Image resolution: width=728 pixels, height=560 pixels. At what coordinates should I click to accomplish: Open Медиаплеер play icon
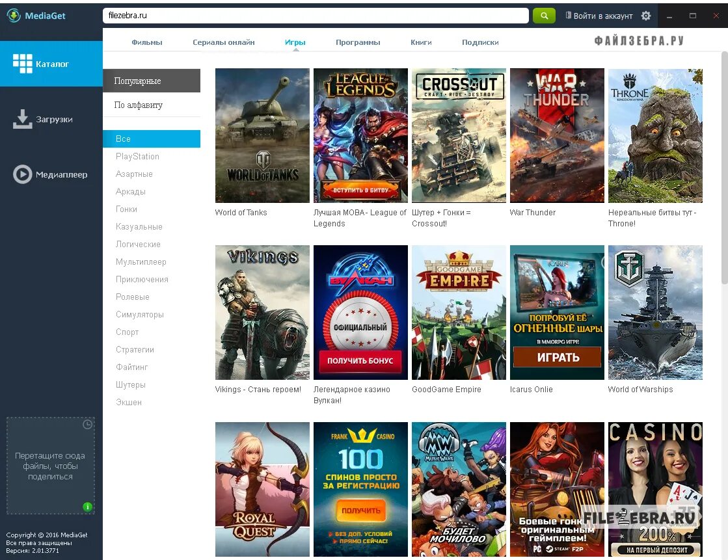[22, 174]
